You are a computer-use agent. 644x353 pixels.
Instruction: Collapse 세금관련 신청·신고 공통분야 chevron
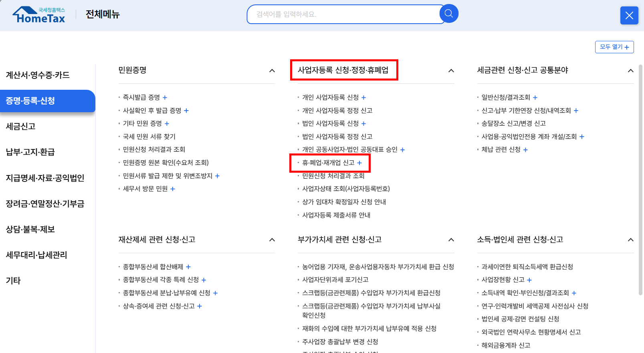tap(630, 71)
